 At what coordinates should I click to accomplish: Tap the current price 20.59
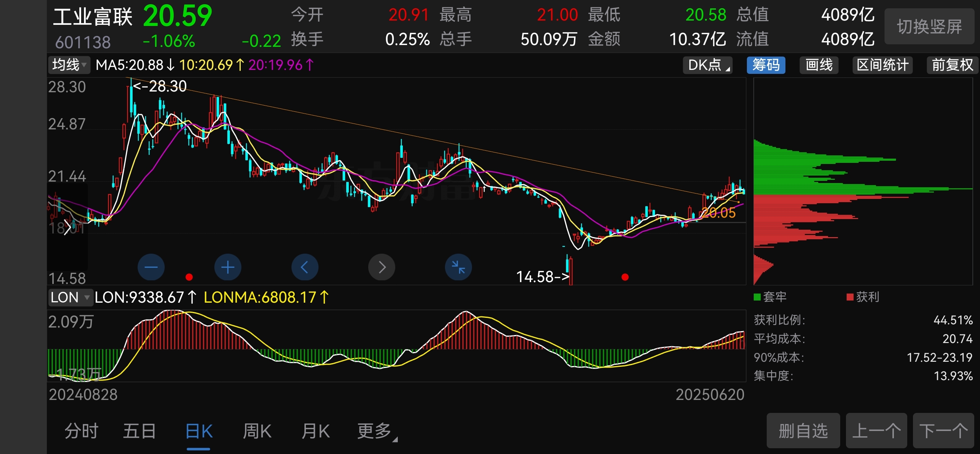pos(177,16)
